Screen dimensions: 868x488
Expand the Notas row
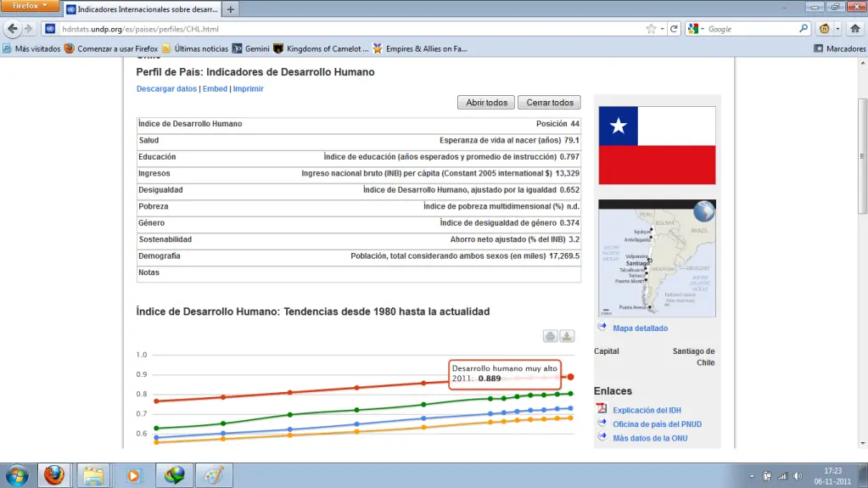tap(359, 273)
